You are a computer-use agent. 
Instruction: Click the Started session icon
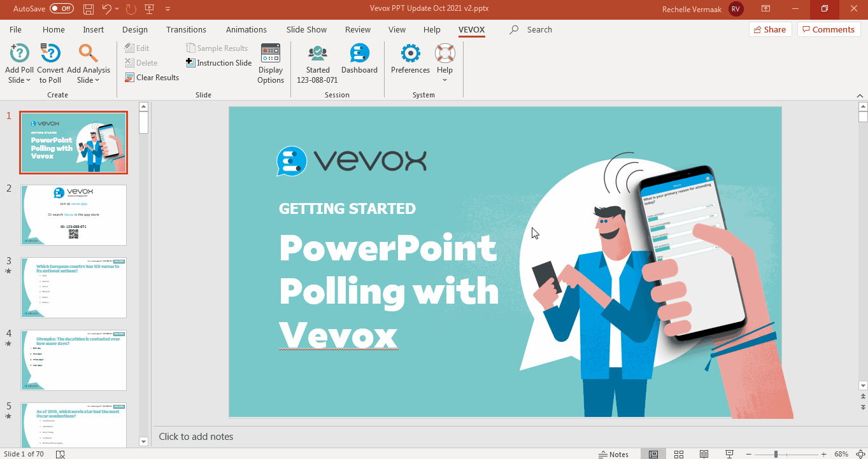click(x=317, y=53)
